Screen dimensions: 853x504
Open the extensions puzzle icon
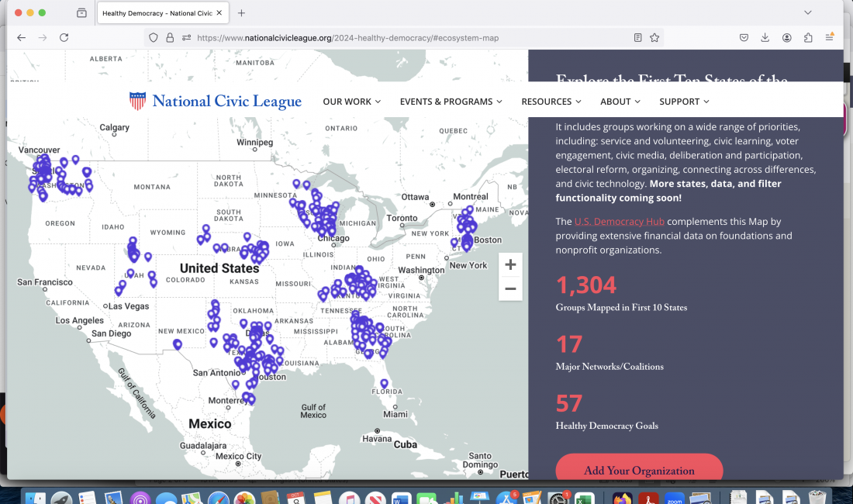808,37
